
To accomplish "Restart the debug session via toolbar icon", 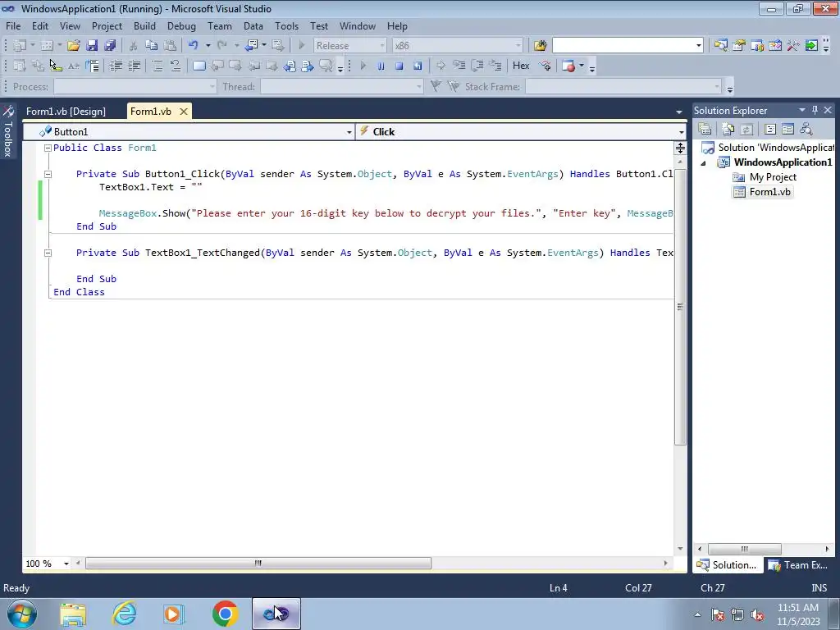I will (418, 66).
